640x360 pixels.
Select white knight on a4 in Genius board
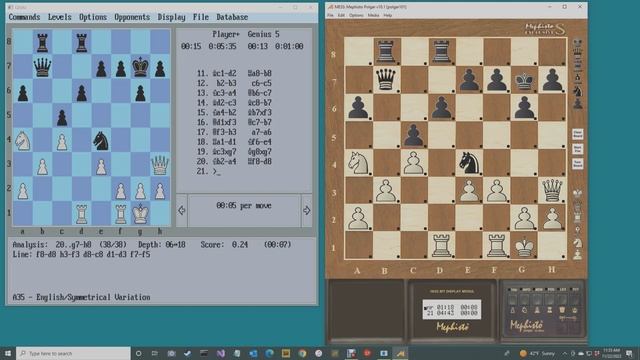[22, 140]
